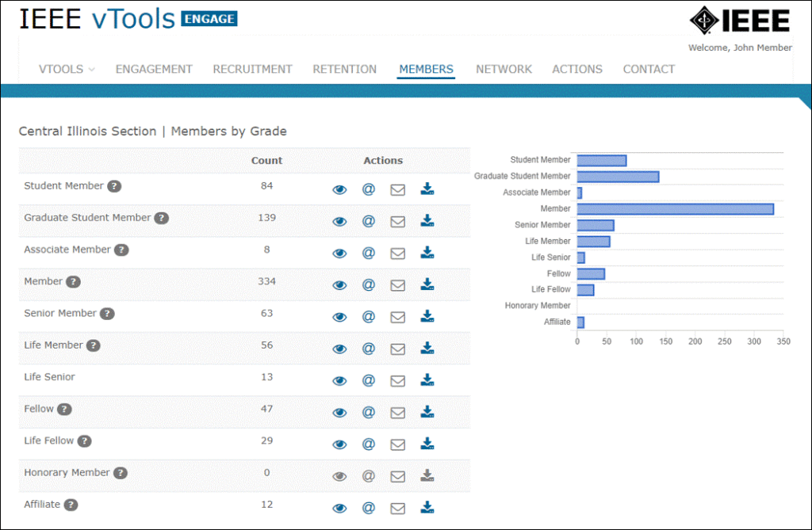This screenshot has width=812, height=530.
Task: Click envelope icon in Senior Member row
Action: pyautogui.click(x=397, y=316)
